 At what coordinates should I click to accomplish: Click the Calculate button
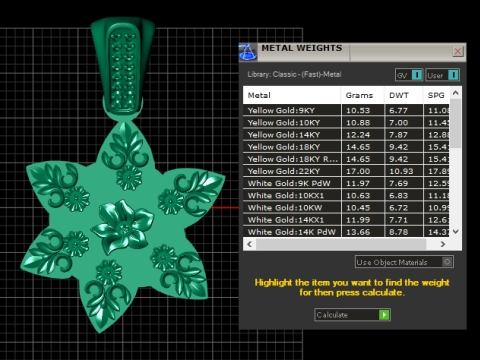click(352, 315)
